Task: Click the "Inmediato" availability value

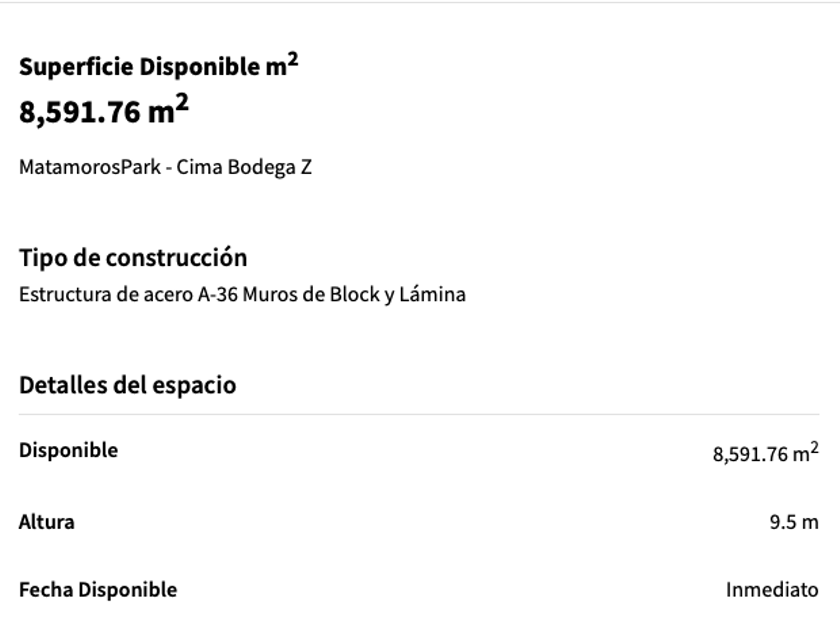Action: (772, 590)
